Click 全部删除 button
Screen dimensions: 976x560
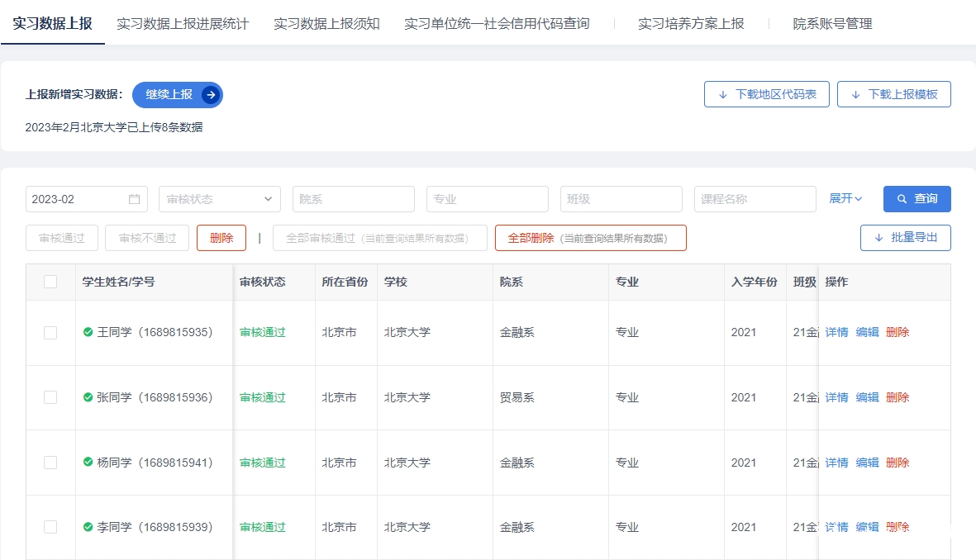pyautogui.click(x=590, y=238)
